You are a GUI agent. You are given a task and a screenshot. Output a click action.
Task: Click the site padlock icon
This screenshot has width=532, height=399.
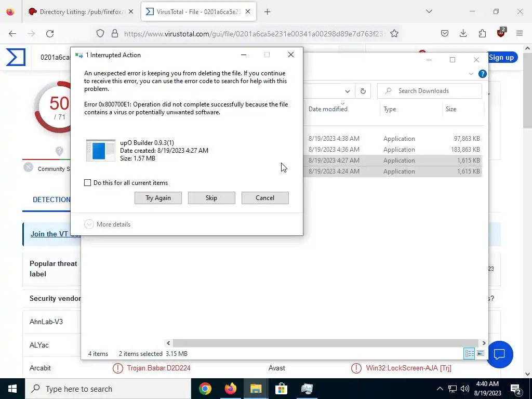(115, 33)
